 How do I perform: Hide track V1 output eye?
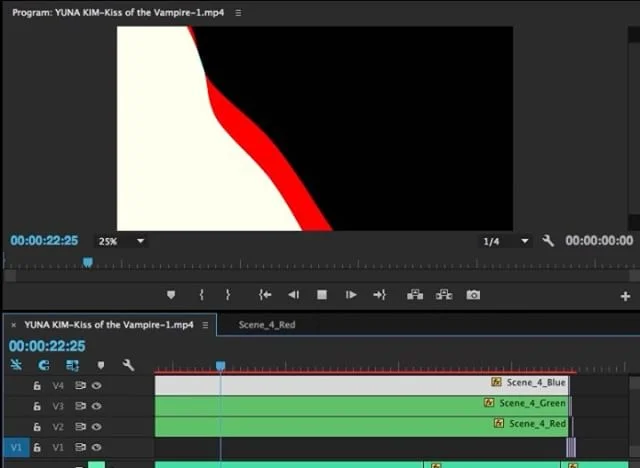point(96,447)
